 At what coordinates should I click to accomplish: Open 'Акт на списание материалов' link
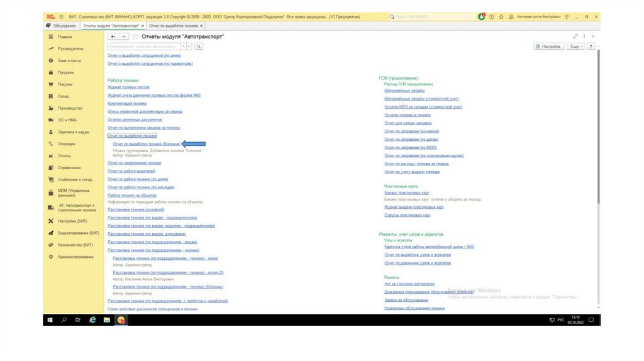tap(409, 284)
